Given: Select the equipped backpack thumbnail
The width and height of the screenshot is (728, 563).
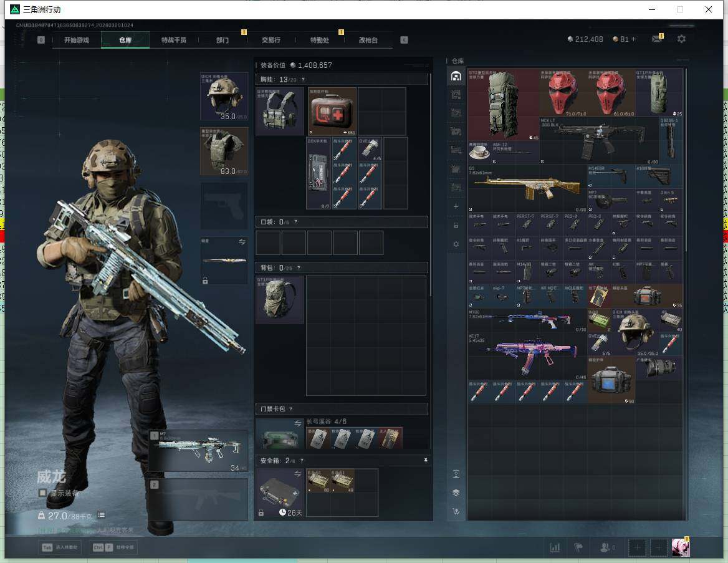Looking at the screenshot, I should pos(280,300).
